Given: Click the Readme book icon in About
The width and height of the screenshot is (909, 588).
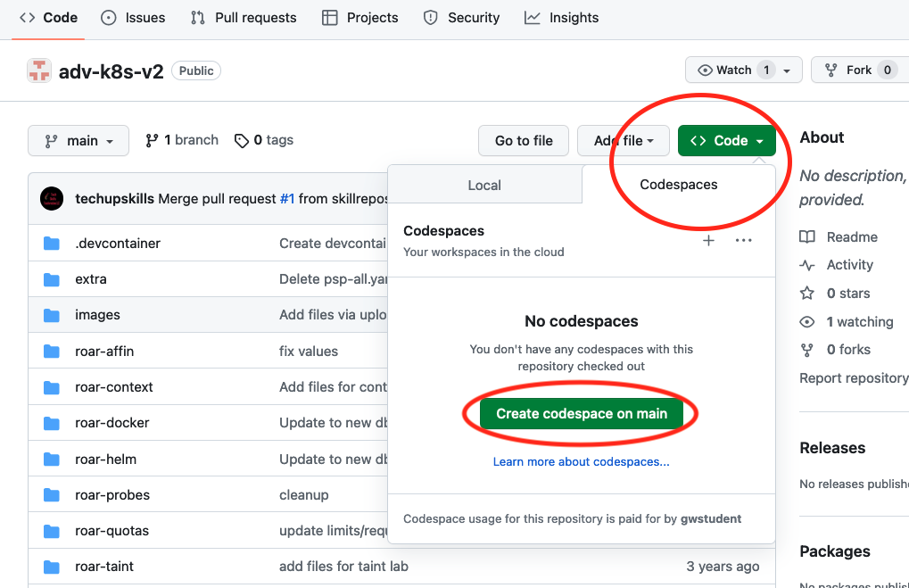Looking at the screenshot, I should click(807, 236).
